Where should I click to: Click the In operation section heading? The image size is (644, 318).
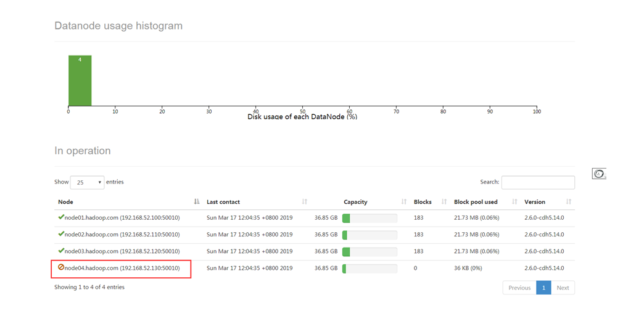[83, 151]
